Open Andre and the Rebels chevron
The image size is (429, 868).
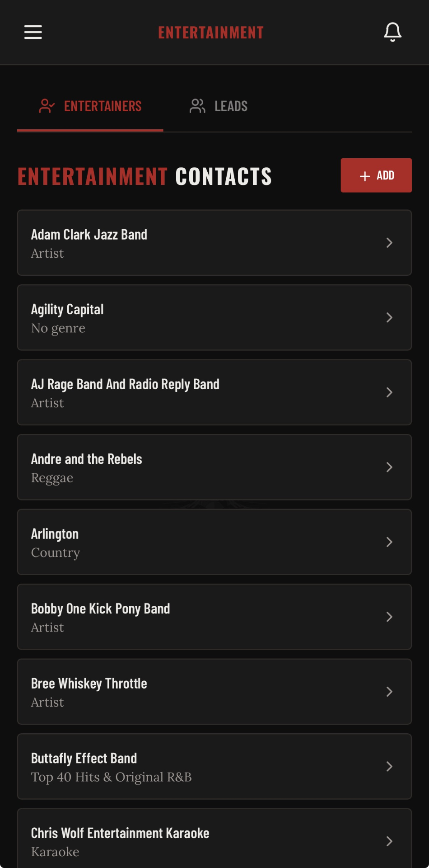tap(389, 467)
